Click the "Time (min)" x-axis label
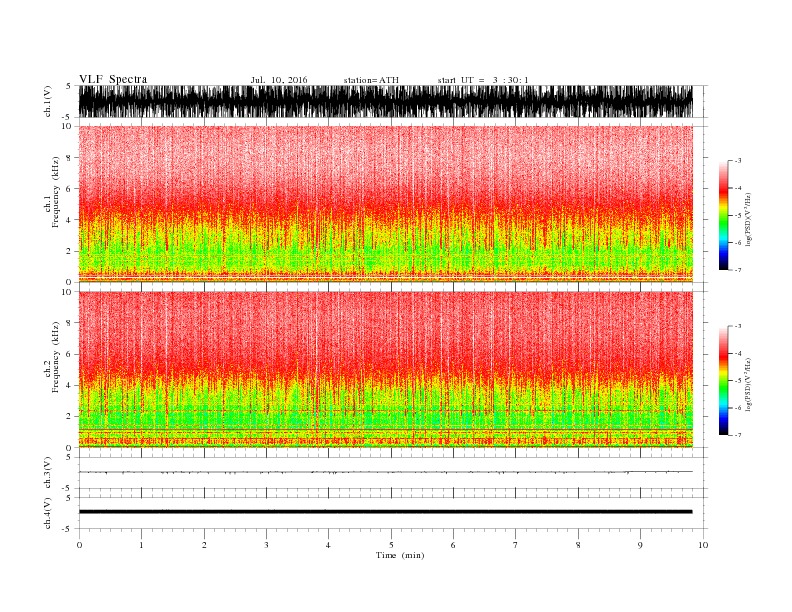 tap(400, 555)
